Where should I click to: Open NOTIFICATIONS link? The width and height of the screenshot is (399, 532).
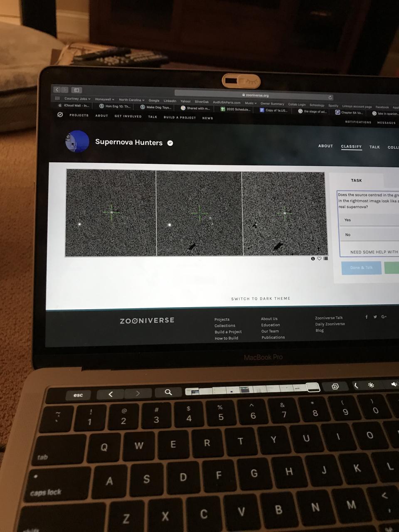[358, 122]
